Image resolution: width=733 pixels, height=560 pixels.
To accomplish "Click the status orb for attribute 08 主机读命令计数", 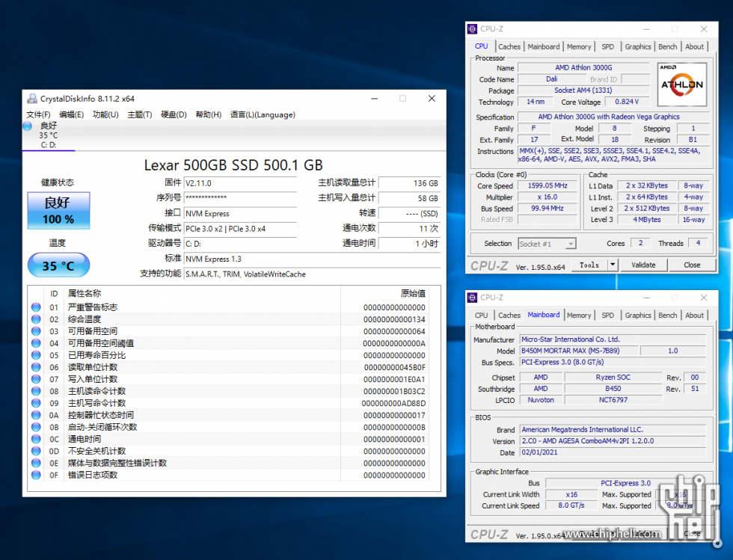I will (x=36, y=391).
